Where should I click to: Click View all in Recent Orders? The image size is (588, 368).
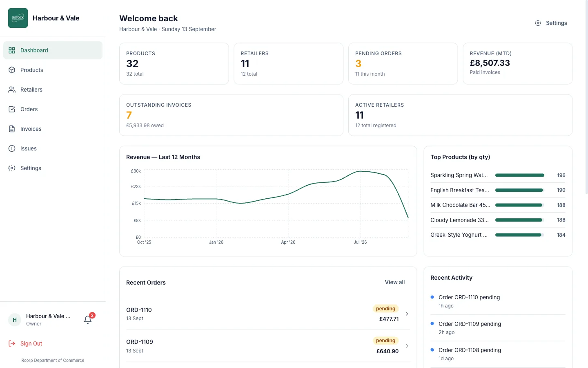tap(394, 282)
